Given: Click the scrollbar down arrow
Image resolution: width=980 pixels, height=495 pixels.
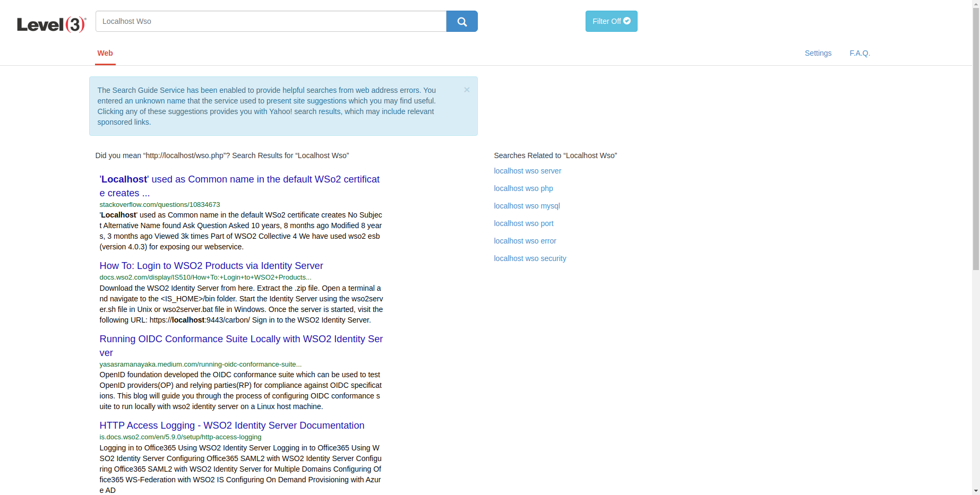Looking at the screenshot, I should [x=976, y=491].
